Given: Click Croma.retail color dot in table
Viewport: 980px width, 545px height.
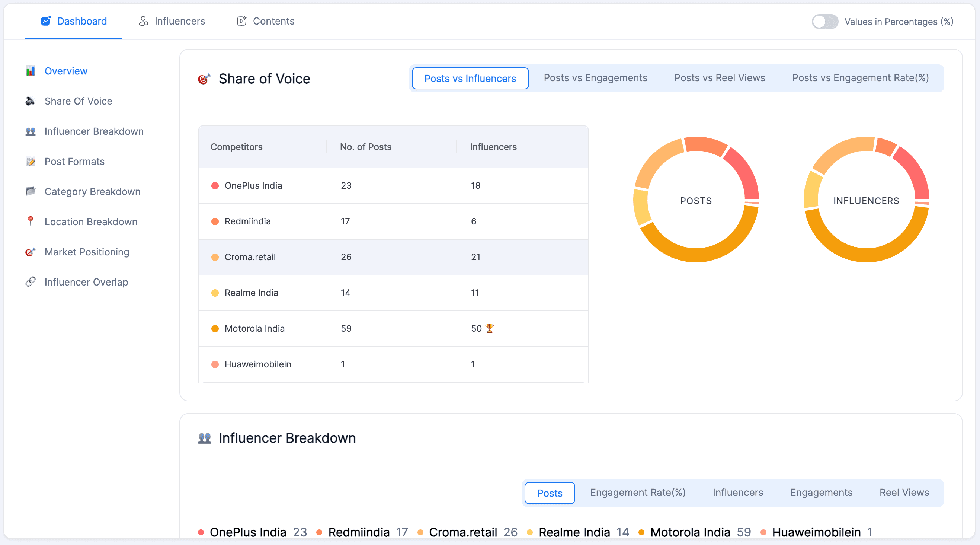Looking at the screenshot, I should (215, 257).
